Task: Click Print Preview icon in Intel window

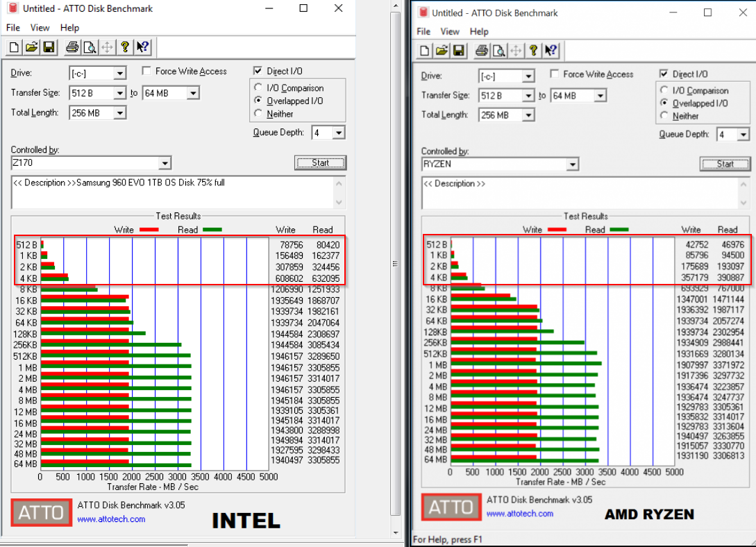Action: click(x=89, y=47)
